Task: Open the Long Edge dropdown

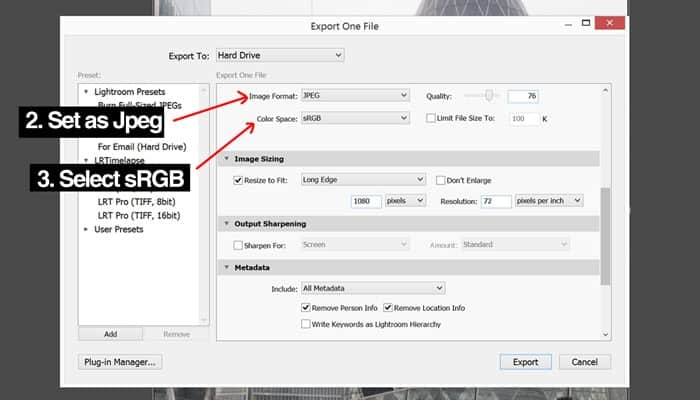Action: coord(363,179)
